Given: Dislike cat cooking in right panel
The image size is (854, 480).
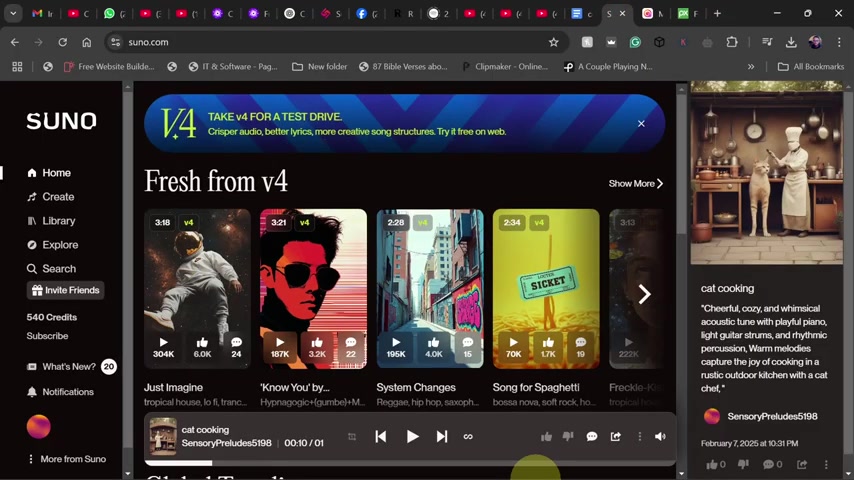Looking at the screenshot, I should pyautogui.click(x=743, y=464).
